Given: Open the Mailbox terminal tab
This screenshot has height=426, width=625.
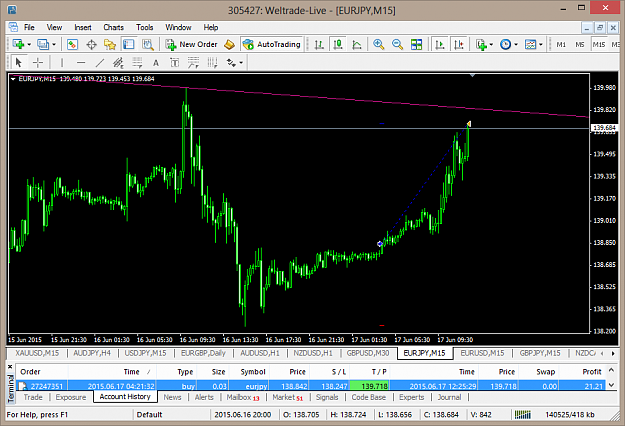Looking at the screenshot, I should (x=243, y=397).
